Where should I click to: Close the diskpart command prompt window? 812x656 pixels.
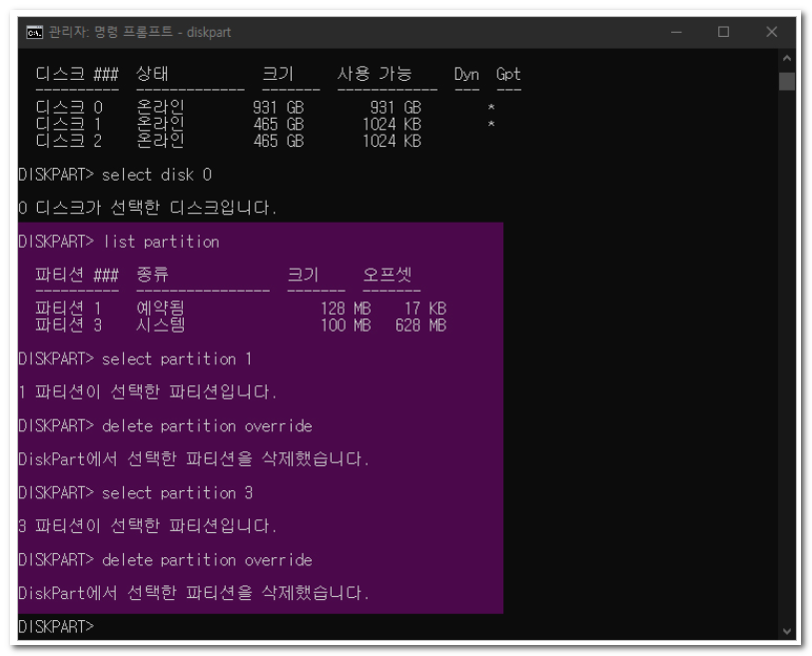(772, 32)
